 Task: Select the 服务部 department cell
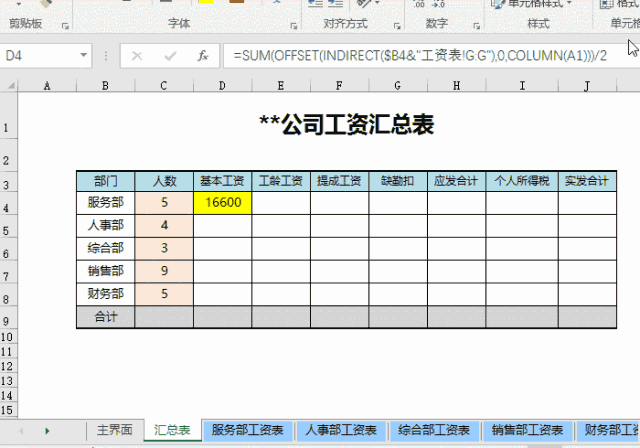pyautogui.click(x=105, y=202)
